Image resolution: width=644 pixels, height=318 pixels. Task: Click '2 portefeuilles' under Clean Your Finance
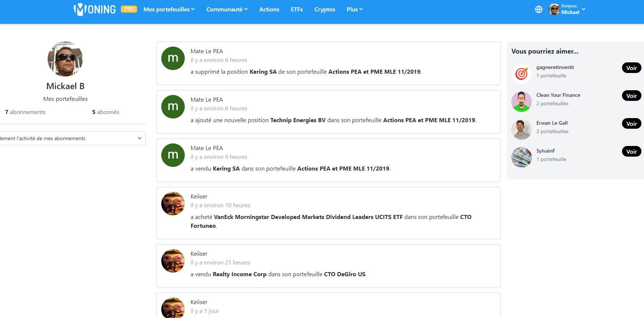(552, 103)
